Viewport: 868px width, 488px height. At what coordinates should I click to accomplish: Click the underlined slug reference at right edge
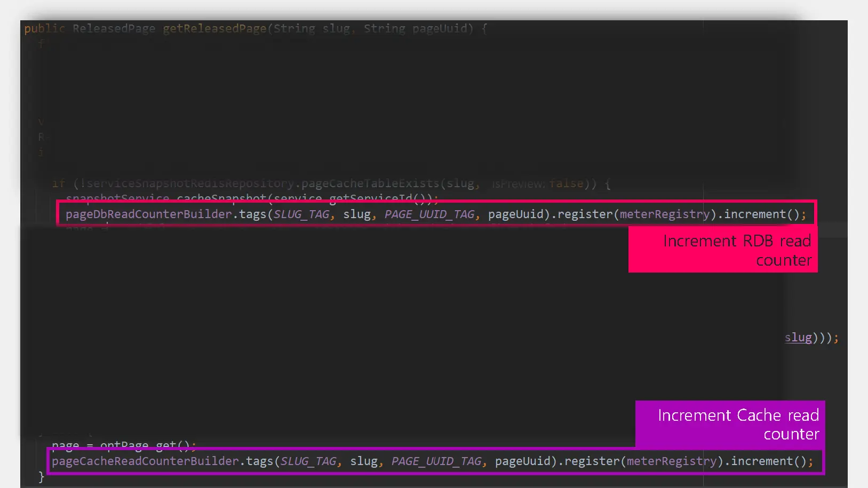pyautogui.click(x=798, y=338)
